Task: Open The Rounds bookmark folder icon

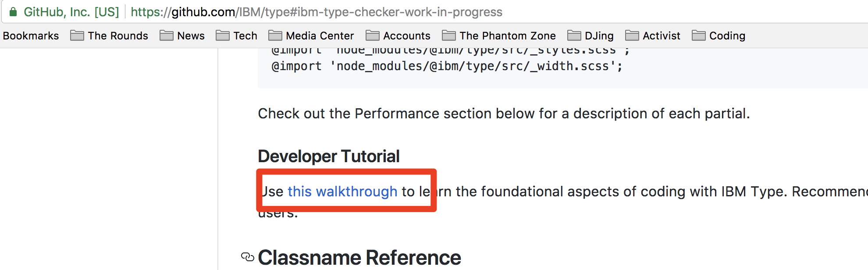Action: (77, 36)
